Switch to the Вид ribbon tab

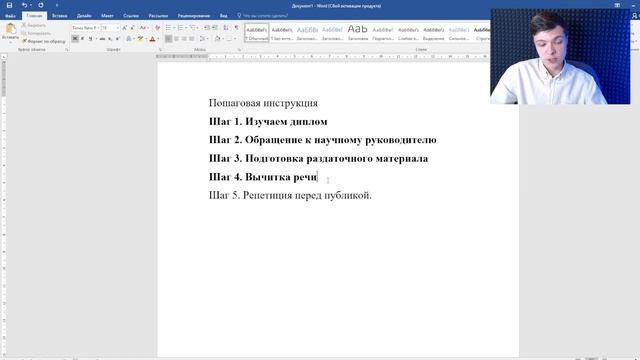224,16
